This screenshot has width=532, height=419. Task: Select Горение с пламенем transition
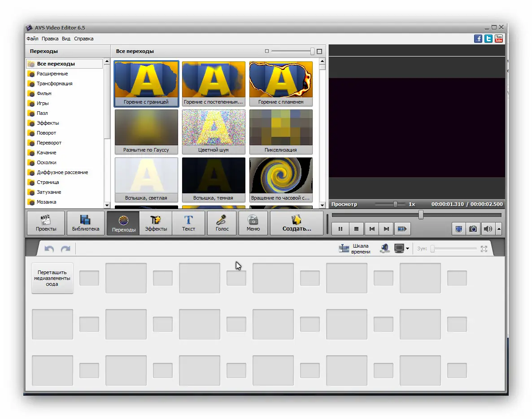[281, 84]
